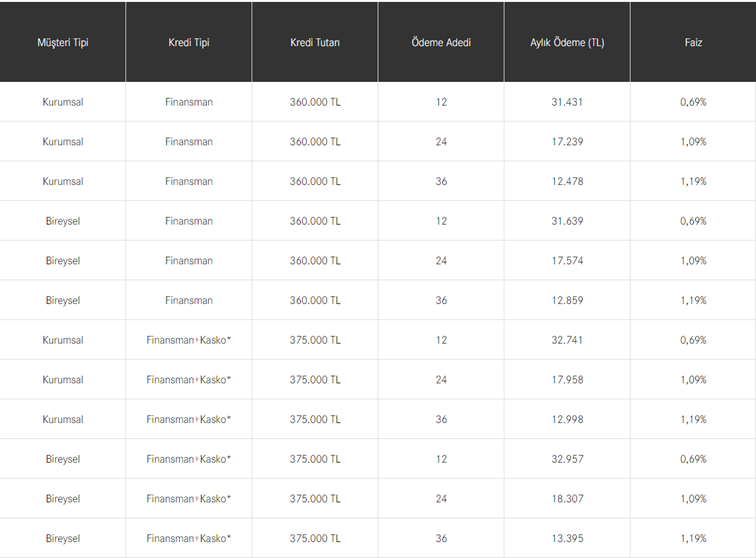Click the 31.639 monthly payment value
The width and height of the screenshot is (756, 558).
(x=567, y=221)
